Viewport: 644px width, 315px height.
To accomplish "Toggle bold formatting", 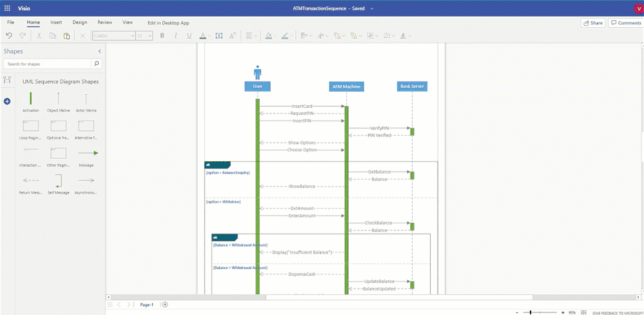I will pyautogui.click(x=162, y=36).
